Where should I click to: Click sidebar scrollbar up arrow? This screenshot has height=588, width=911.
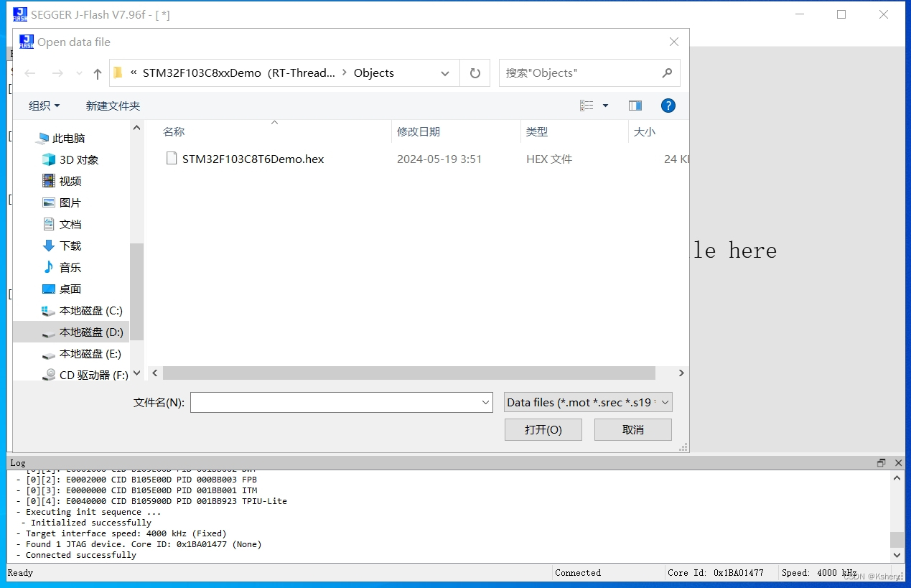click(x=137, y=127)
